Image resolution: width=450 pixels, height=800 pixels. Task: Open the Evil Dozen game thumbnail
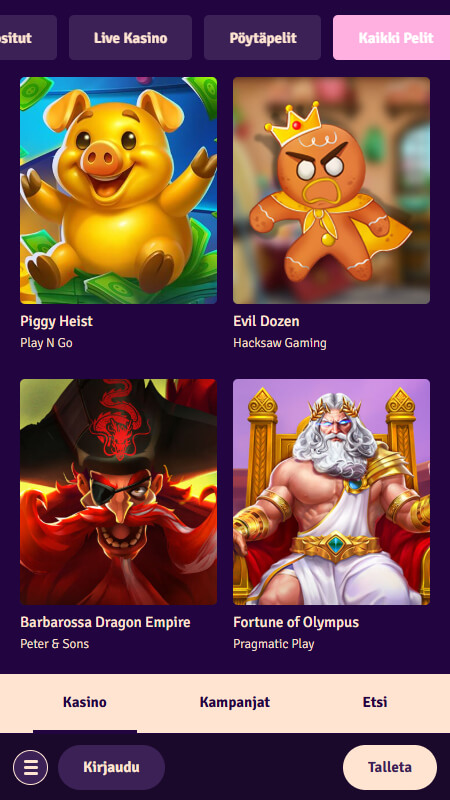point(332,190)
